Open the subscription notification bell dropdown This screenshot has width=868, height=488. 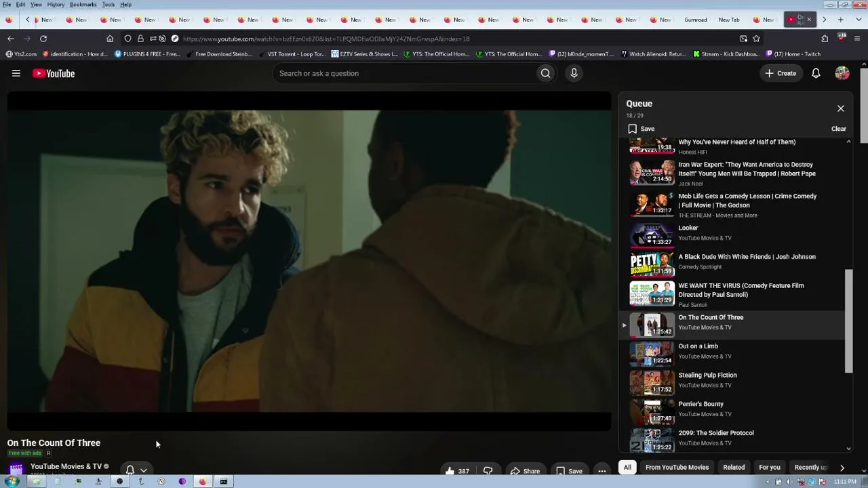(x=136, y=470)
